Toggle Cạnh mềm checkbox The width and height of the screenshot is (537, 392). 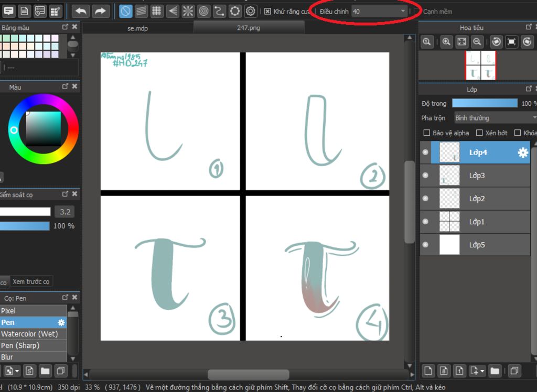click(417, 12)
